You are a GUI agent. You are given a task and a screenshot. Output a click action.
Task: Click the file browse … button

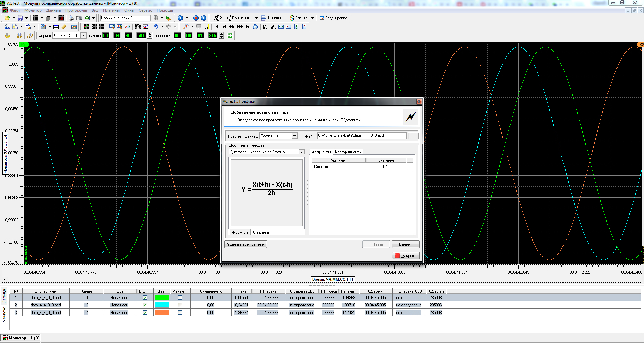(x=413, y=136)
